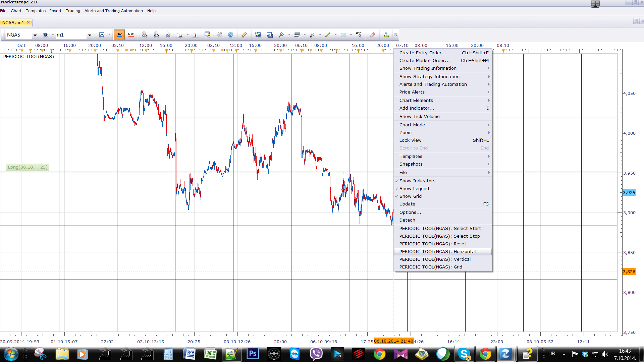Click the chart mode icon
Viewport: 644px width, 362px height.
102,35
